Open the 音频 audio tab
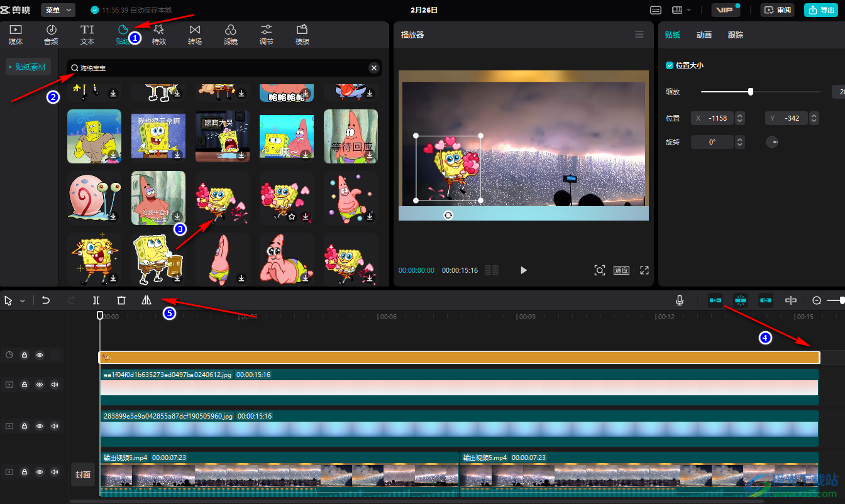Image resolution: width=845 pixels, height=504 pixels. point(51,35)
